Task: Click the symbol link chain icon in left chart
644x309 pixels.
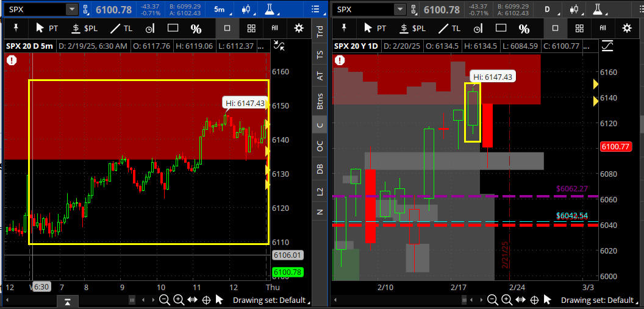Action: tap(85, 9)
